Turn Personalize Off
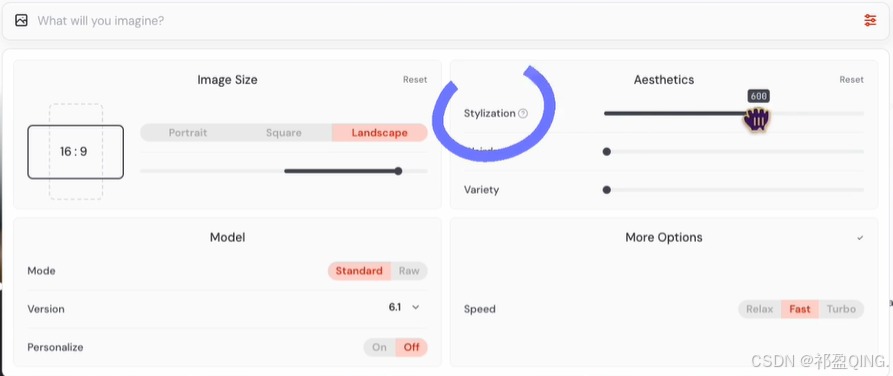 point(411,347)
